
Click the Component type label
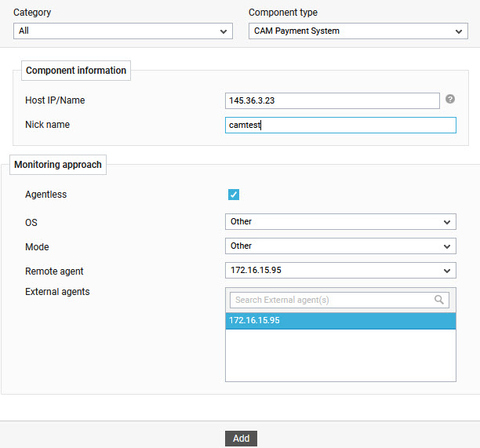[x=283, y=13]
